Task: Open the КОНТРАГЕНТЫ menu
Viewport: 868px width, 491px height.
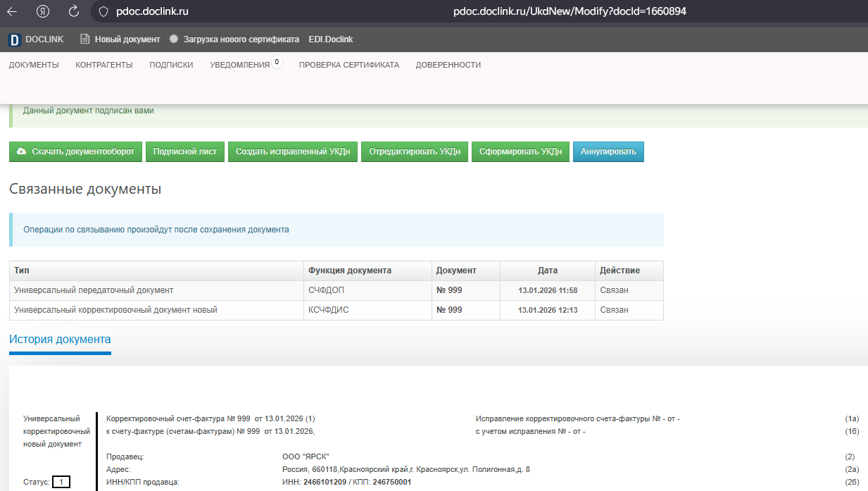Action: coord(104,65)
